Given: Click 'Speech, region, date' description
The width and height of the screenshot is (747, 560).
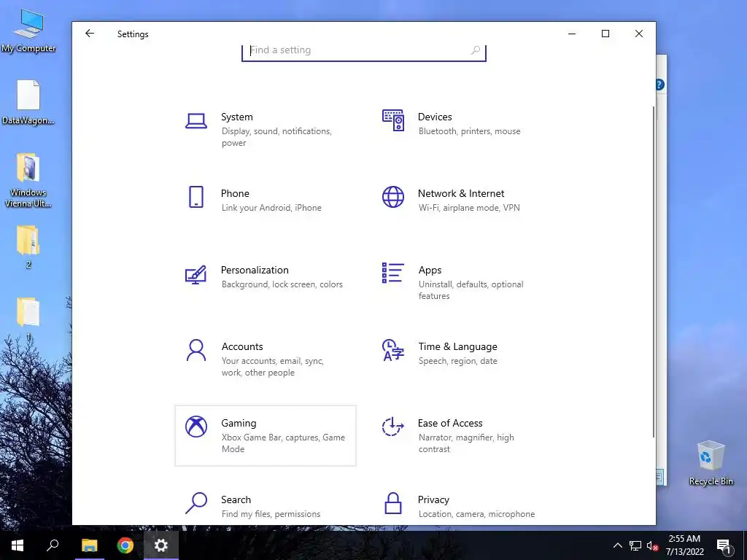Looking at the screenshot, I should [x=457, y=361].
